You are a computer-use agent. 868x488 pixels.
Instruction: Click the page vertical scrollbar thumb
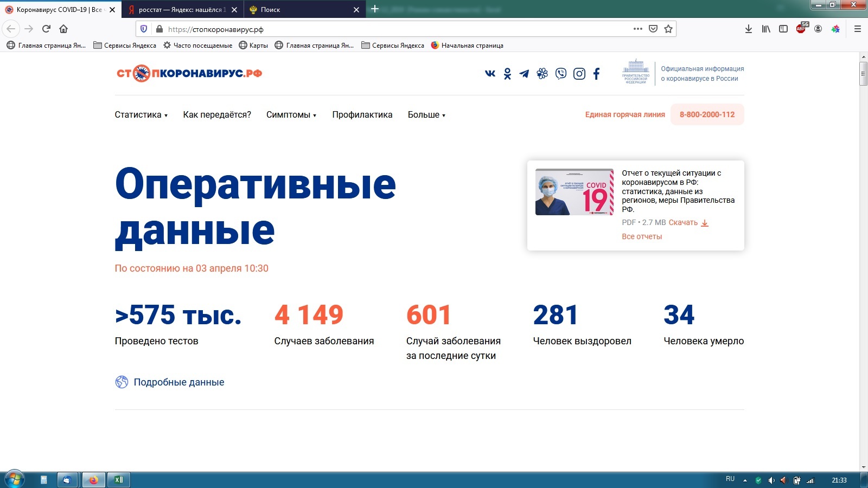point(863,74)
